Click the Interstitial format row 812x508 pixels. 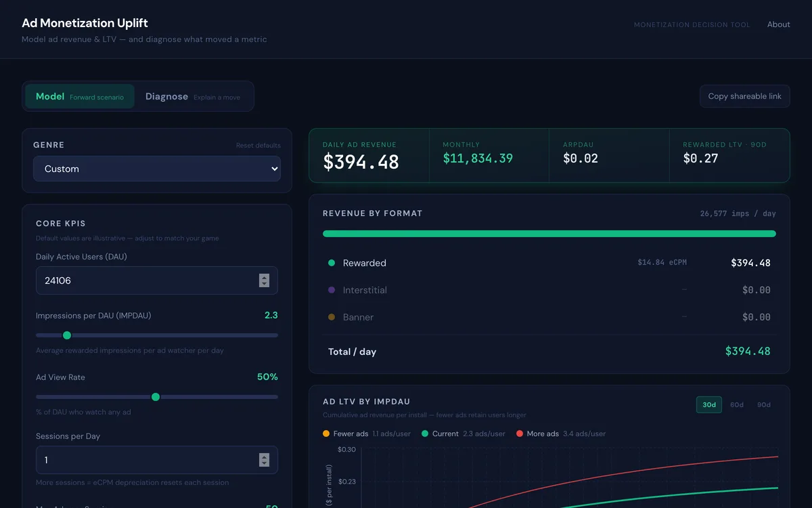point(549,290)
